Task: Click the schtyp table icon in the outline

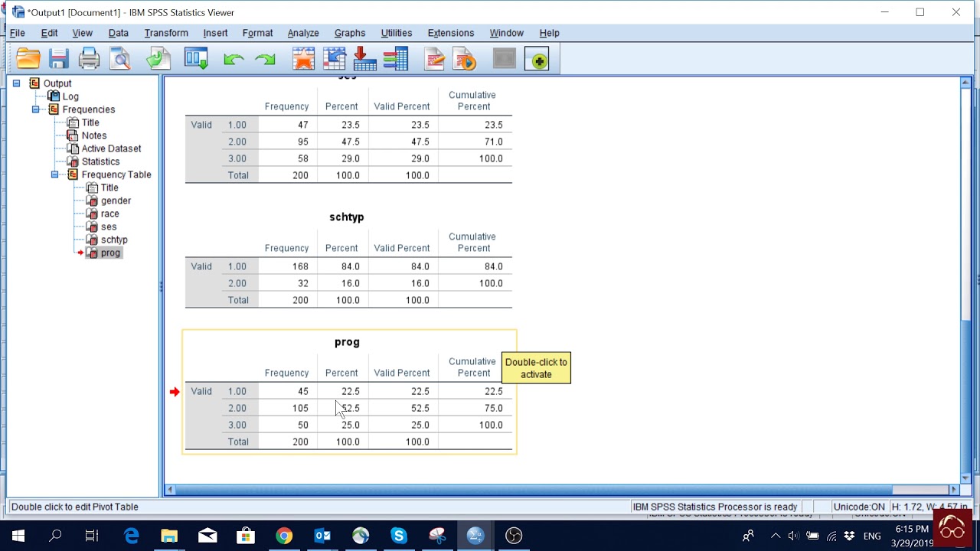Action: pos(92,240)
